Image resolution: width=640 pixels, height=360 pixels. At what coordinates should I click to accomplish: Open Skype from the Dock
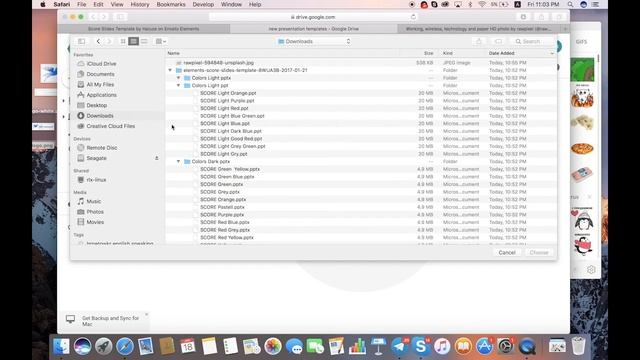point(421,347)
